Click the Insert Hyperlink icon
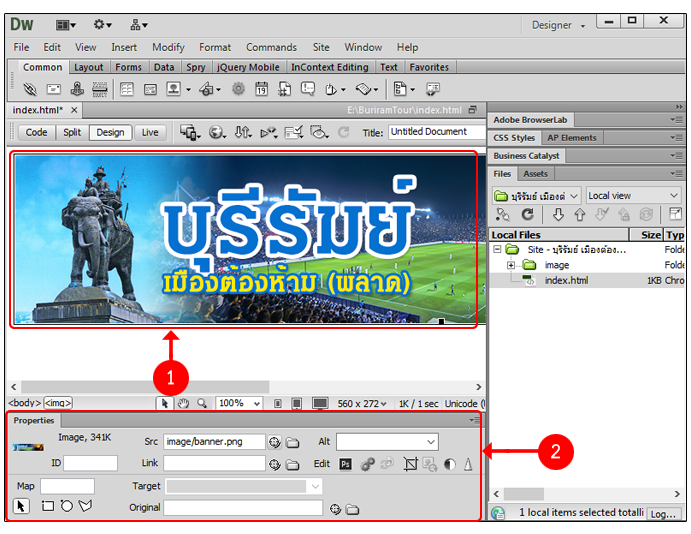This screenshot has width=691, height=534. point(30,89)
